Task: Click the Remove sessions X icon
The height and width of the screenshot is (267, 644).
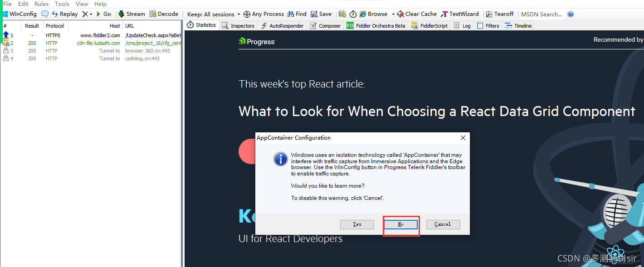Action: [85, 14]
